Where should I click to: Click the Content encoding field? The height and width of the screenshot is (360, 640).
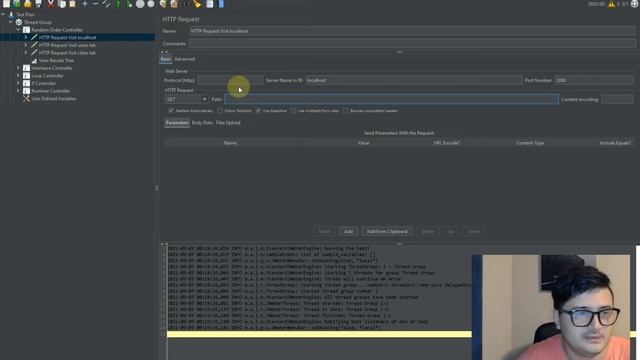coord(618,99)
